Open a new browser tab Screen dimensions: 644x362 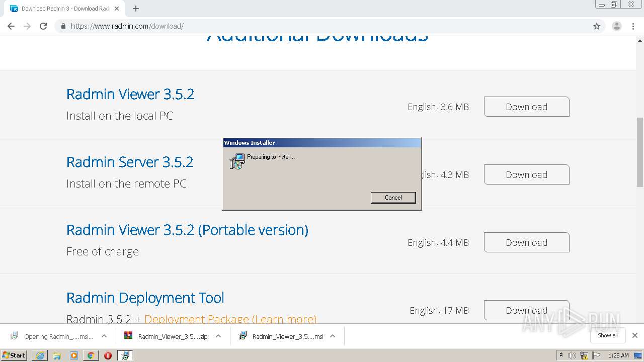pyautogui.click(x=136, y=9)
